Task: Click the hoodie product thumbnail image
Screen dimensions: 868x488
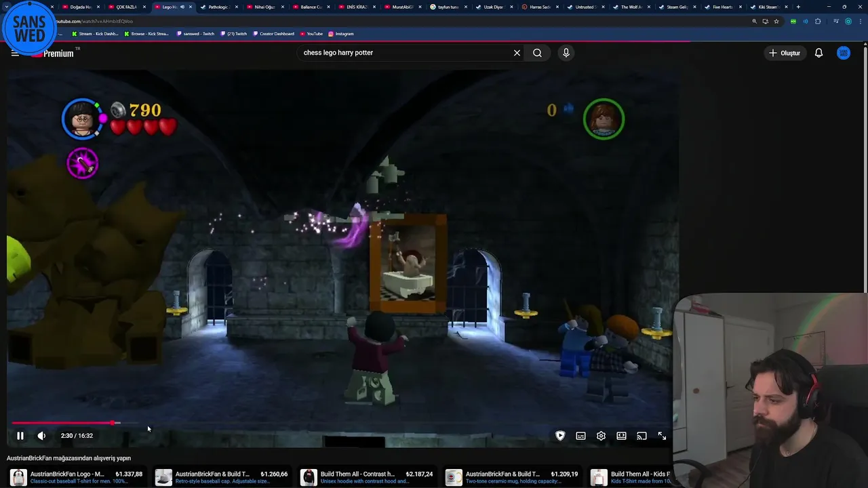Action: tap(309, 477)
